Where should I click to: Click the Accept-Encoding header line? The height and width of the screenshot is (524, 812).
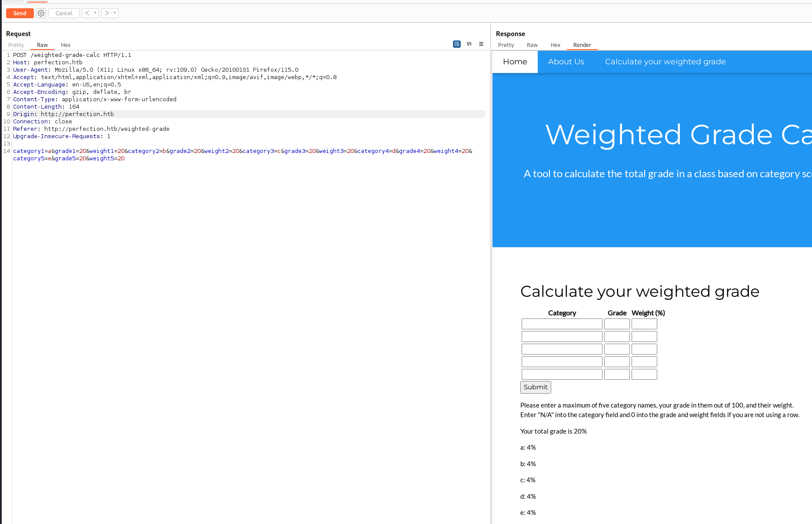click(72, 92)
